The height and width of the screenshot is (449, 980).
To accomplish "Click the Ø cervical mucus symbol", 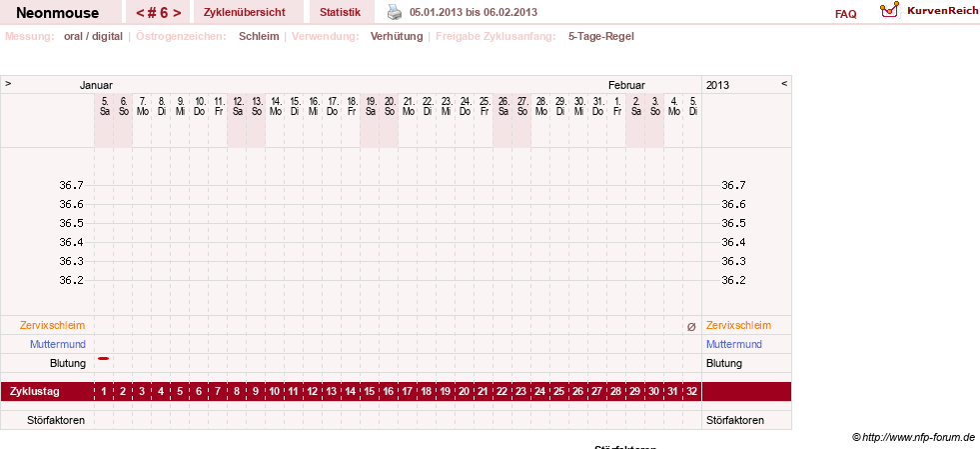I will [691, 326].
